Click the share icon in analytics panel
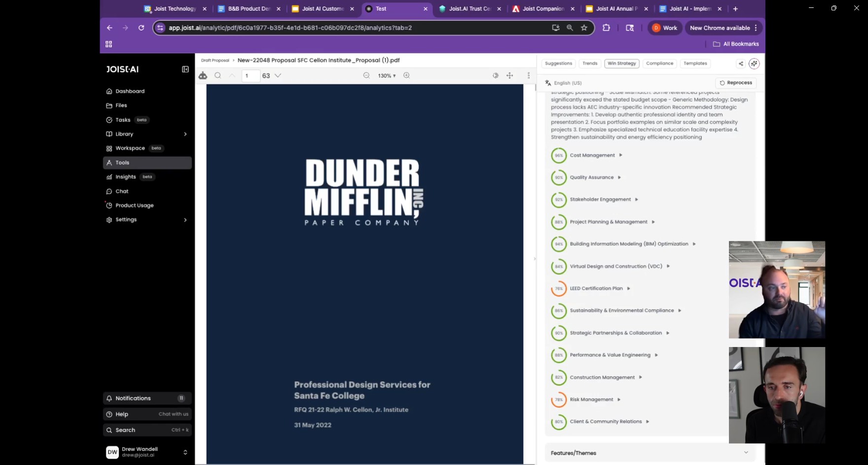The width and height of the screenshot is (868, 465). [741, 64]
